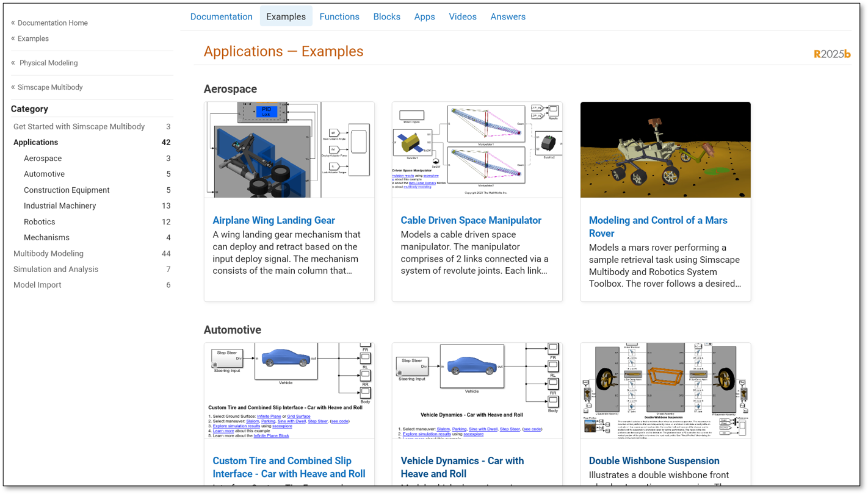868x494 pixels.
Task: Select the Blocks tab
Action: pos(386,16)
